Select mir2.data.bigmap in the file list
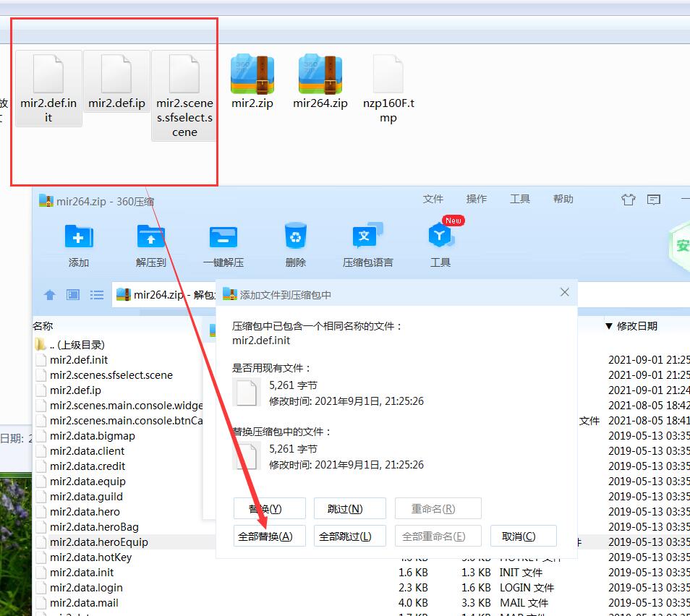Screen dimensions: 690x616 92,436
